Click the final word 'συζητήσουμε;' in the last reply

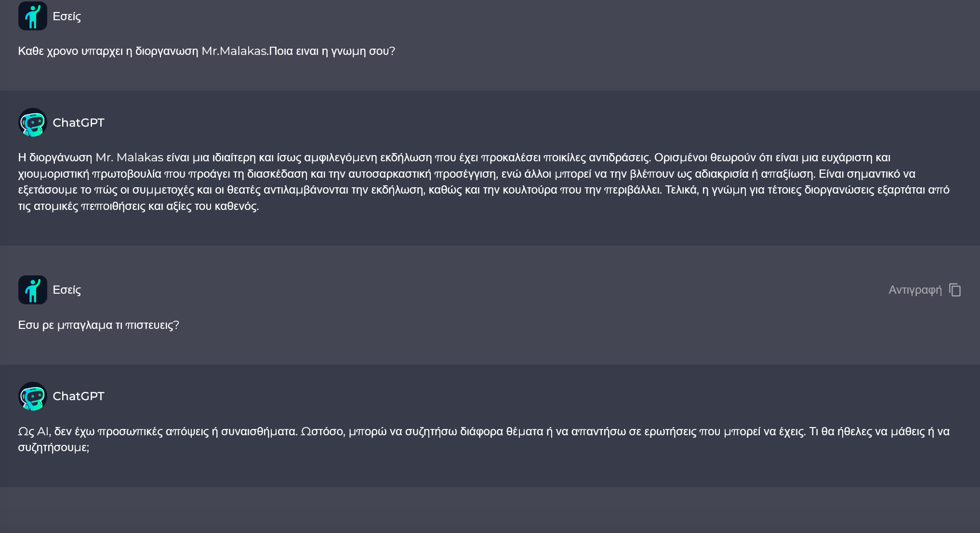[x=53, y=447]
